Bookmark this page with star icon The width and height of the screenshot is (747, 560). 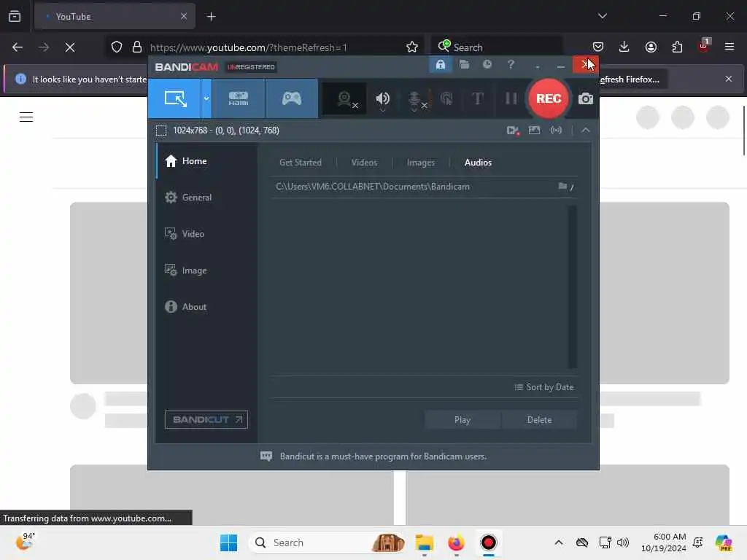click(x=412, y=47)
